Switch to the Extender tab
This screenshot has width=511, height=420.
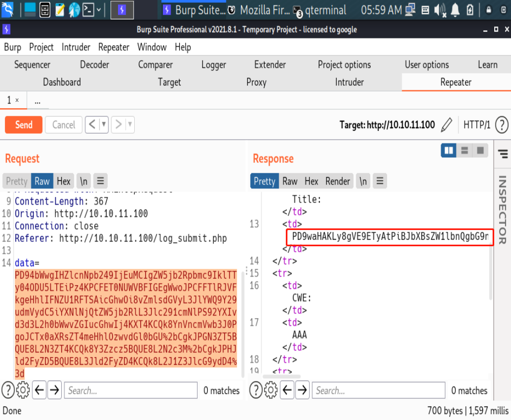270,64
